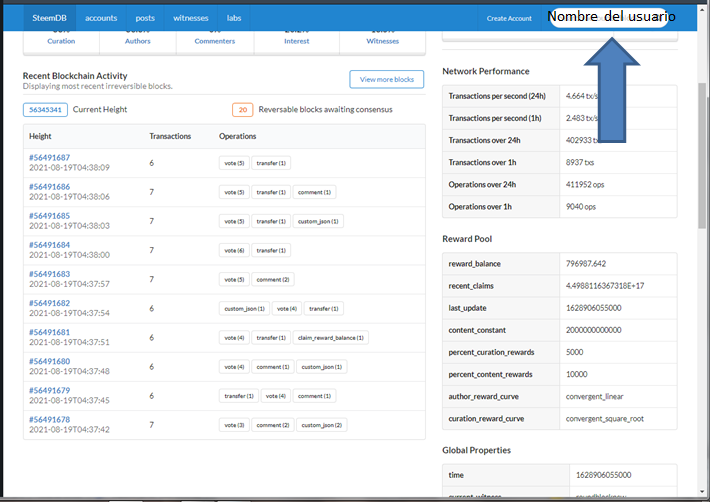Image resolution: width=710 pixels, height=502 pixels.
Task: Open block #56491681
Action: 49,332
